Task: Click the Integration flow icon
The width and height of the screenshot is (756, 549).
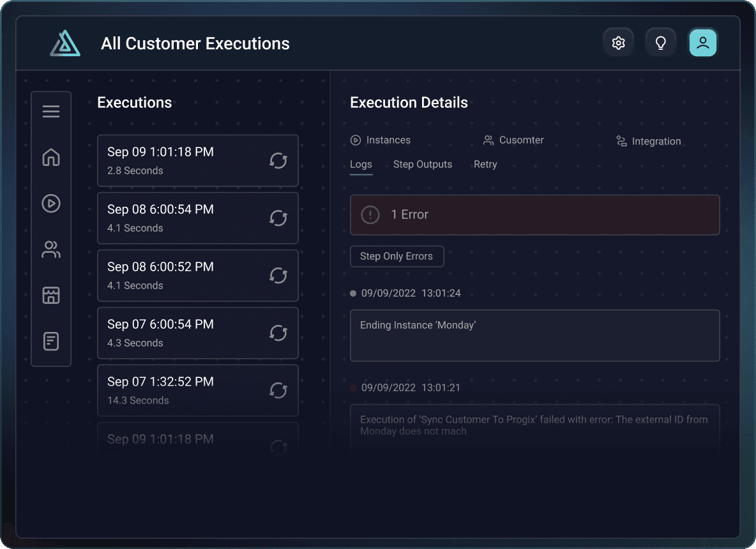Action: point(621,140)
